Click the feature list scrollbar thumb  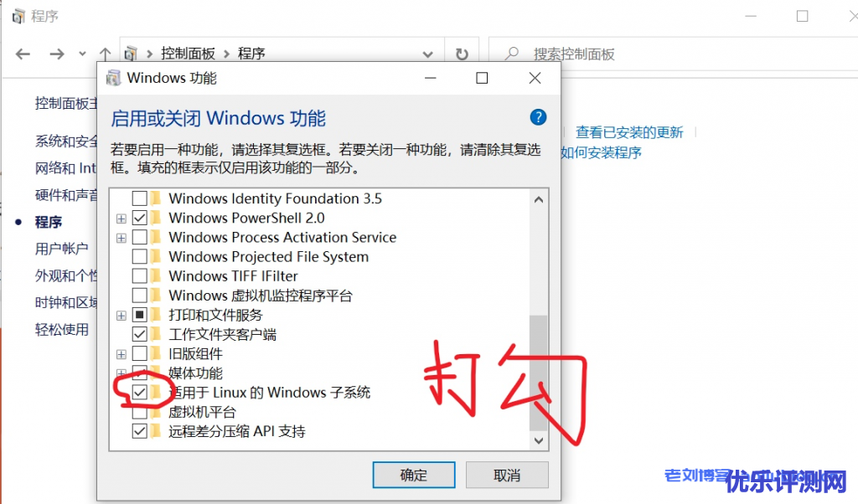pyautogui.click(x=539, y=373)
